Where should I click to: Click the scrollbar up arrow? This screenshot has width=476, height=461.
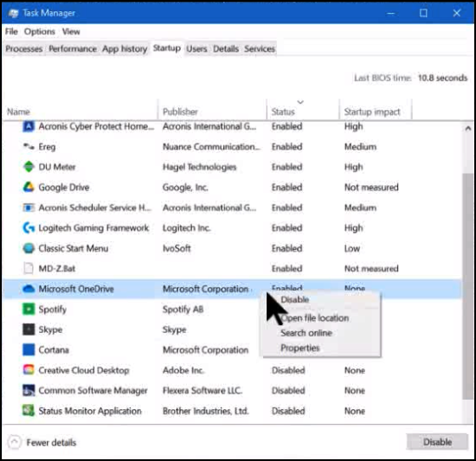coord(468,128)
